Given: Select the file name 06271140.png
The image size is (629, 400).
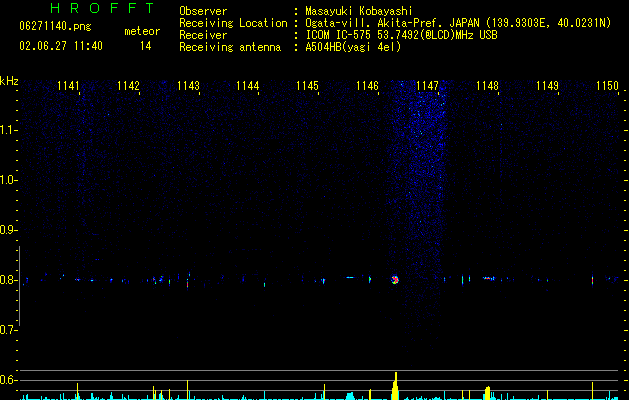Looking at the screenshot, I should pyautogui.click(x=55, y=27).
